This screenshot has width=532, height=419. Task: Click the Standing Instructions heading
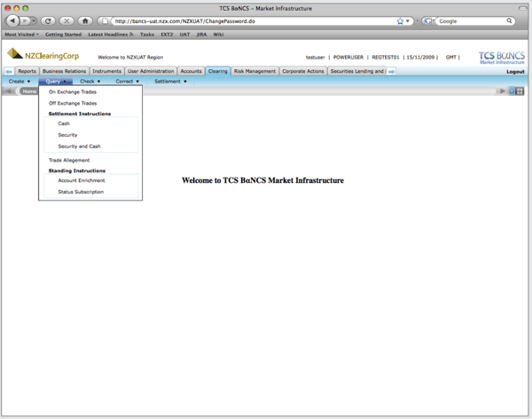point(77,170)
